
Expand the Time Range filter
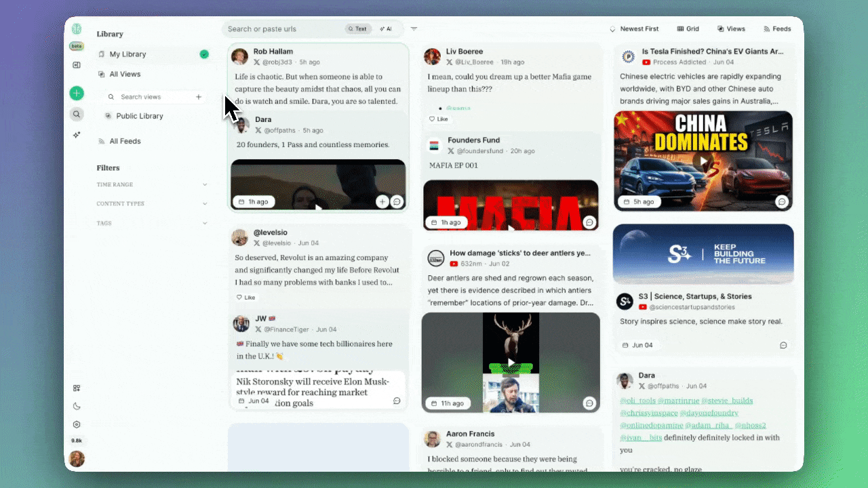(152, 184)
